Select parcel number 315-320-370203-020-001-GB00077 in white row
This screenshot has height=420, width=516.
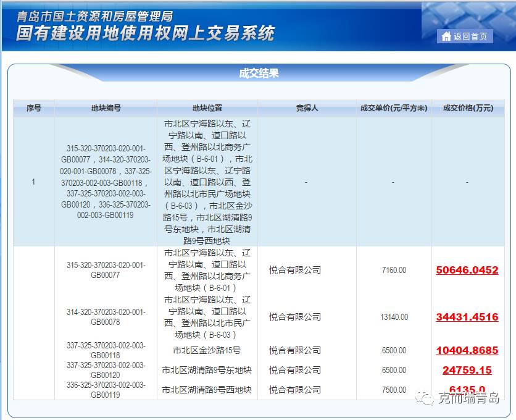tap(106, 270)
